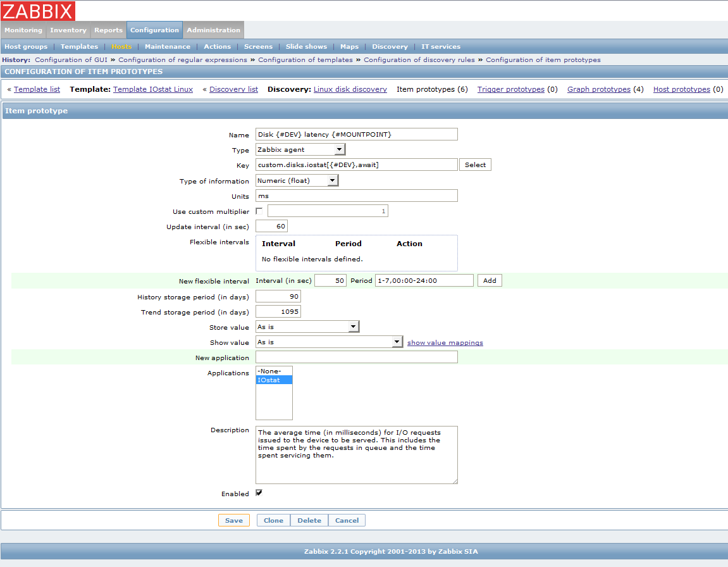Open the Type dropdown
Viewport: 728px width, 567px height.
coord(300,149)
